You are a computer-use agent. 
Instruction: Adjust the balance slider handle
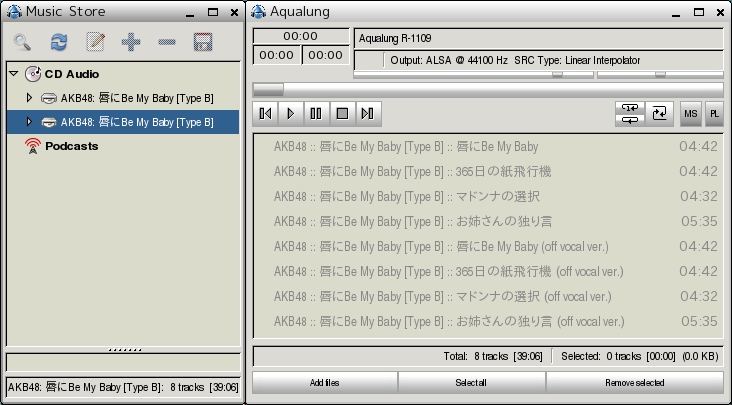(x=660, y=75)
